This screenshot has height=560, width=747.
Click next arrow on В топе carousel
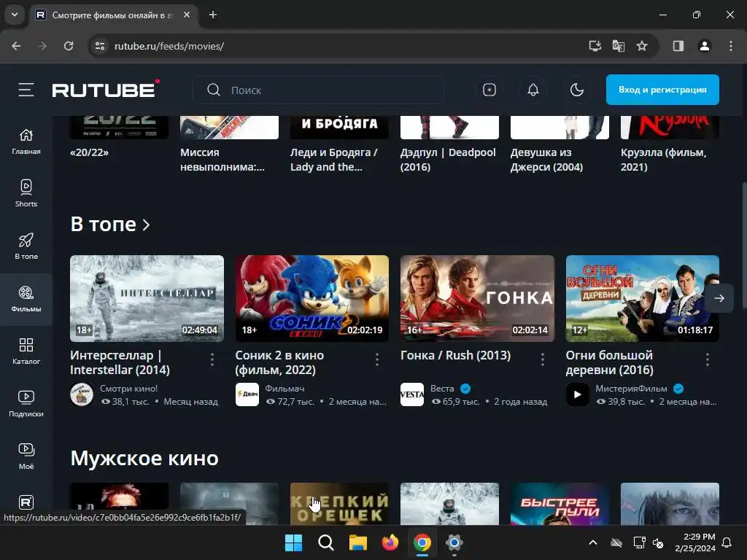pyautogui.click(x=719, y=298)
